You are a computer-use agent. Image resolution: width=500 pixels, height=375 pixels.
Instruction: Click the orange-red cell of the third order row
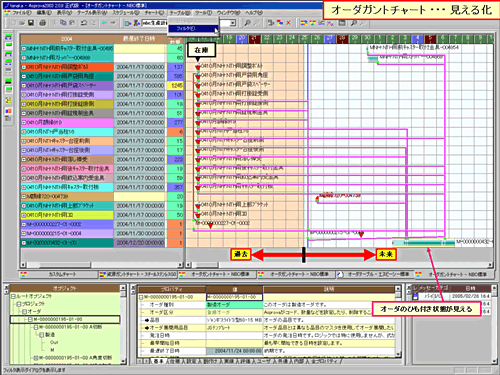67,67
